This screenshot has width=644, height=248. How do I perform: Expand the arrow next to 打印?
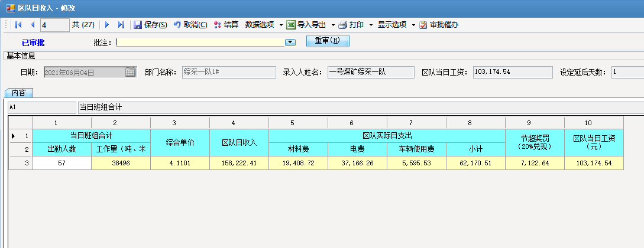coord(371,25)
